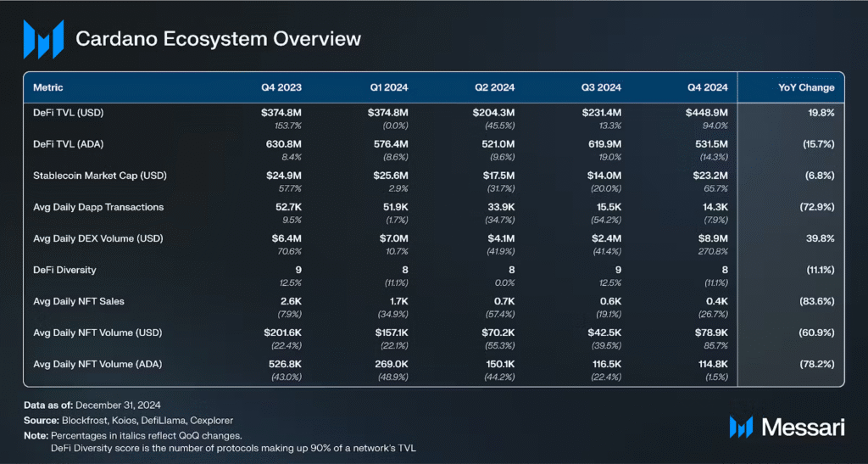This screenshot has width=868, height=464.
Task: Click the $6.4M DEX volume value
Action: (x=287, y=238)
